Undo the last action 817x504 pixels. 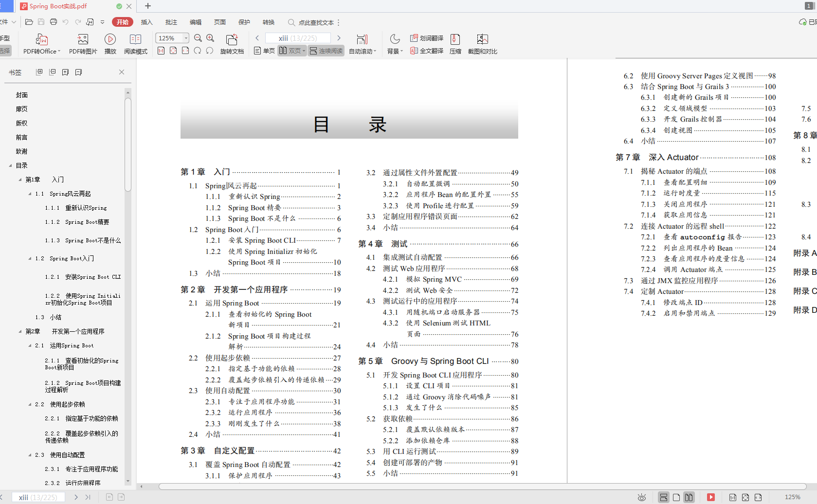pyautogui.click(x=66, y=22)
